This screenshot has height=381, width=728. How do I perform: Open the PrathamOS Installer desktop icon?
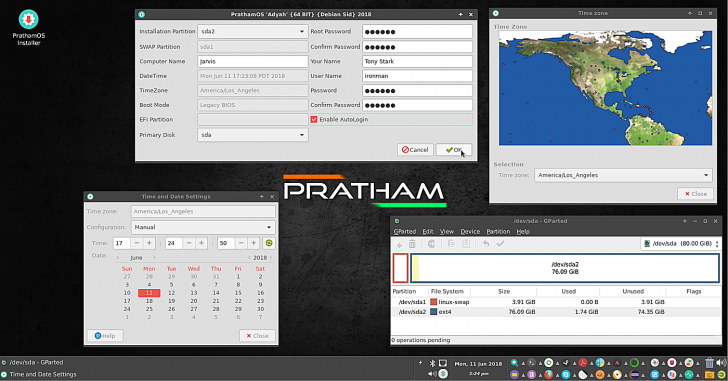pos(28,28)
